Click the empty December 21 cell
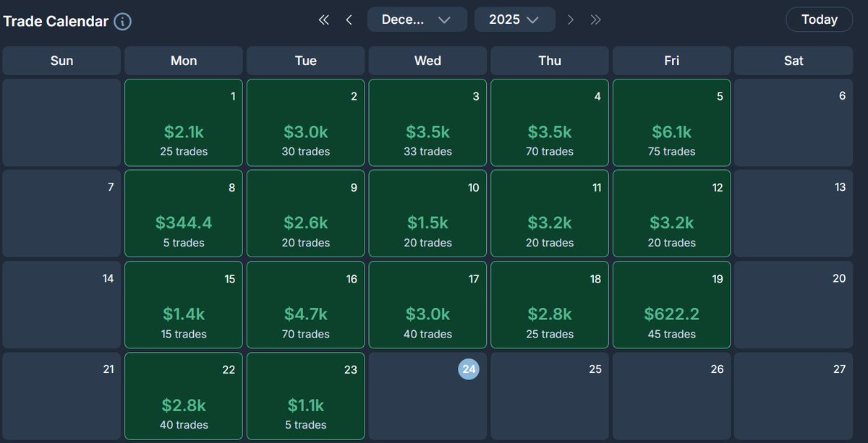 [x=61, y=396]
